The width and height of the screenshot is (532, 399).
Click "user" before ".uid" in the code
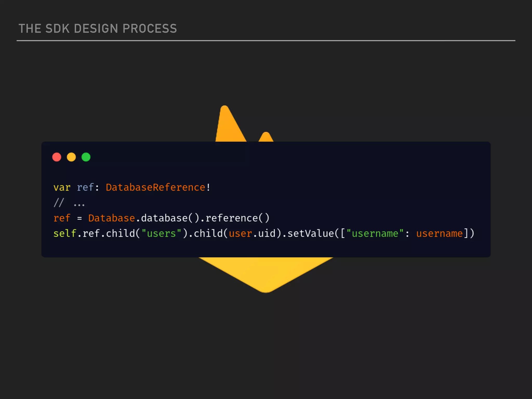click(240, 234)
